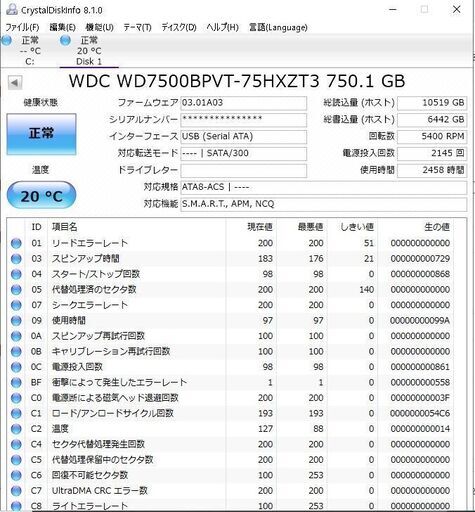Click status orb for ID C2 temperature row
Viewport: 475px width, 512px height.
point(16,429)
